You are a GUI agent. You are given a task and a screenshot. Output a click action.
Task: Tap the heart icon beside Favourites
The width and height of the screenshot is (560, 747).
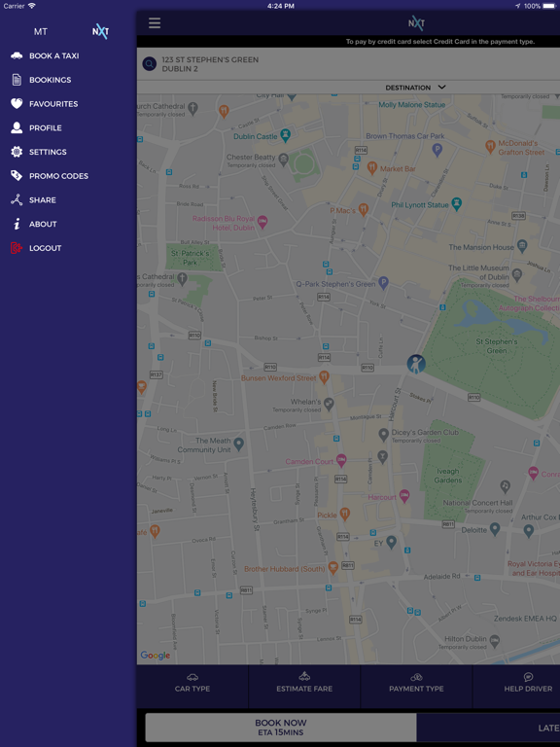17,103
